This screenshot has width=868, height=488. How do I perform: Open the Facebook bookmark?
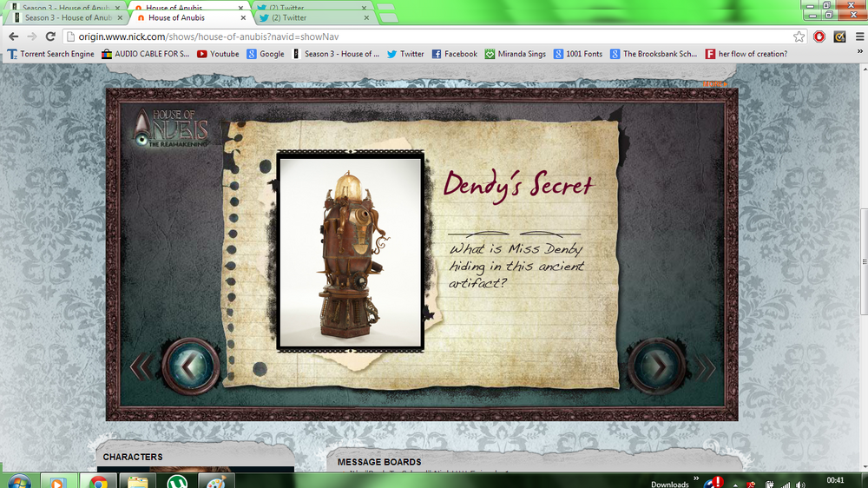coord(455,54)
